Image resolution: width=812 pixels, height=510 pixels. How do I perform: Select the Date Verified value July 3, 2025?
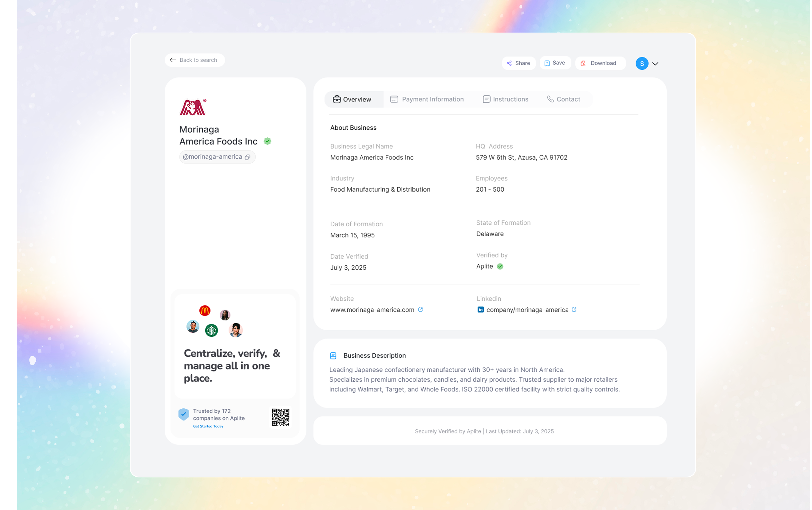coord(348,268)
